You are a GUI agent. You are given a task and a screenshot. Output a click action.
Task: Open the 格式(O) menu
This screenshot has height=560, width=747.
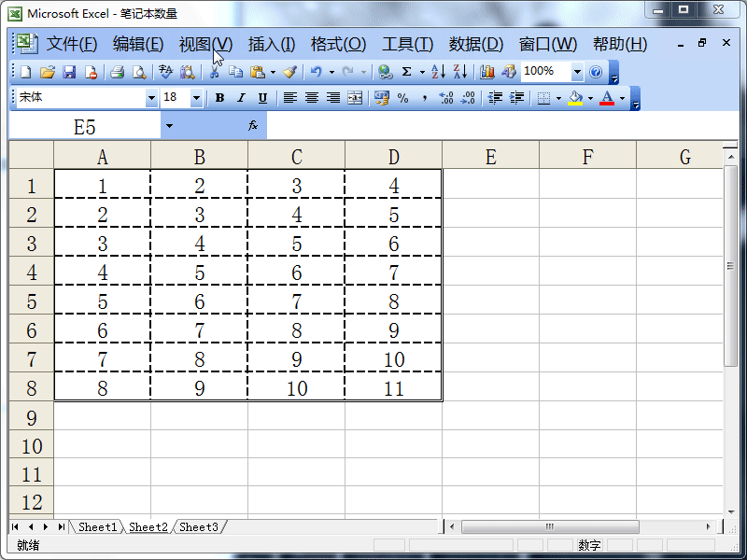point(338,44)
